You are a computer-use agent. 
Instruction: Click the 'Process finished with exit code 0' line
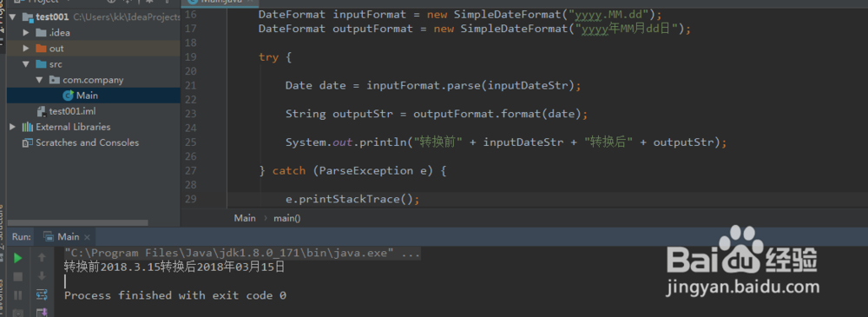(x=175, y=295)
